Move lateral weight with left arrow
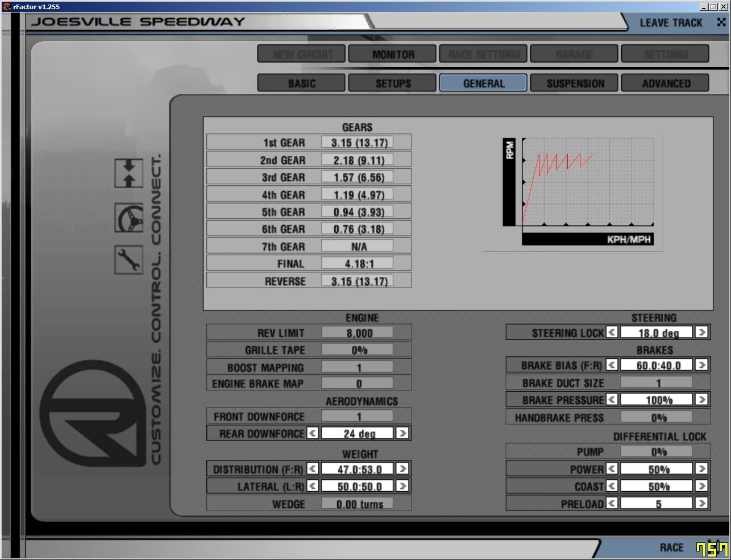 313,486
